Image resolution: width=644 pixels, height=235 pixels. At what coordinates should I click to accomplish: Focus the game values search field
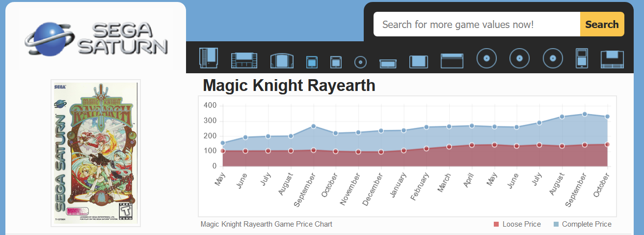(x=476, y=25)
